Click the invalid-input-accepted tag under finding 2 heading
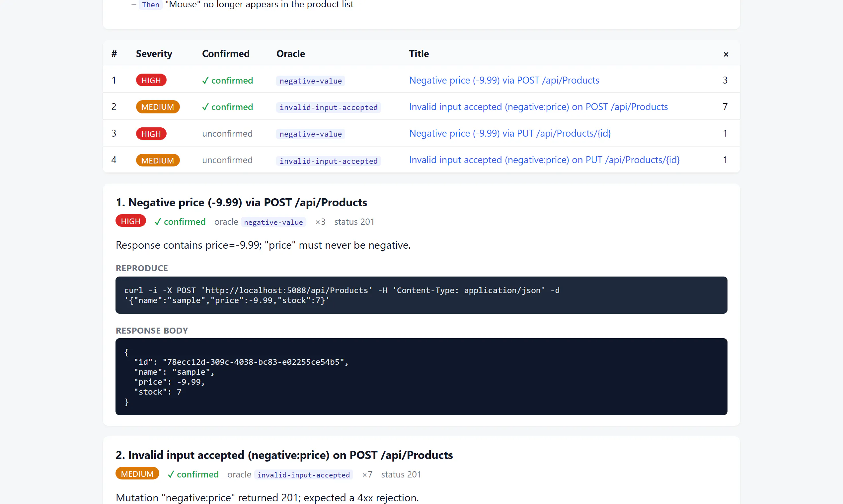 coord(304,475)
